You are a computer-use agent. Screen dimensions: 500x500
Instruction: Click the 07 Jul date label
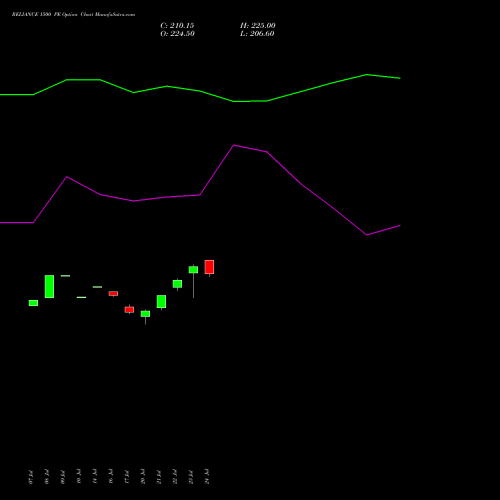[31, 477]
